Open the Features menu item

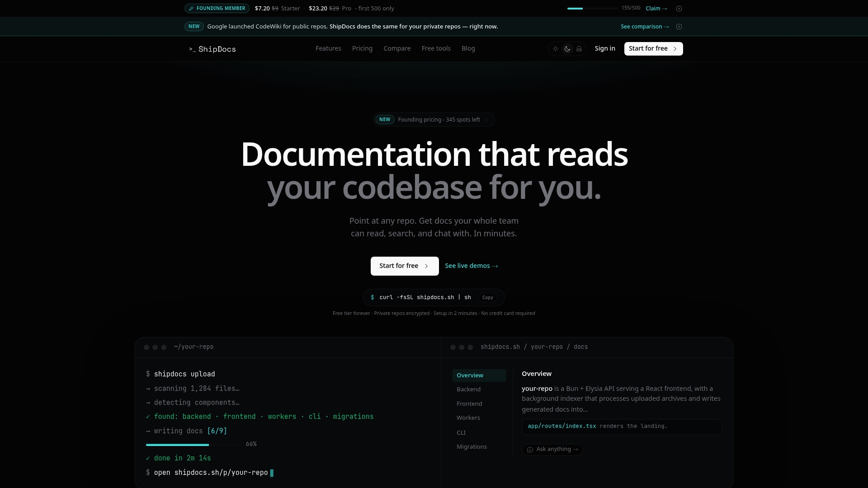coord(328,48)
